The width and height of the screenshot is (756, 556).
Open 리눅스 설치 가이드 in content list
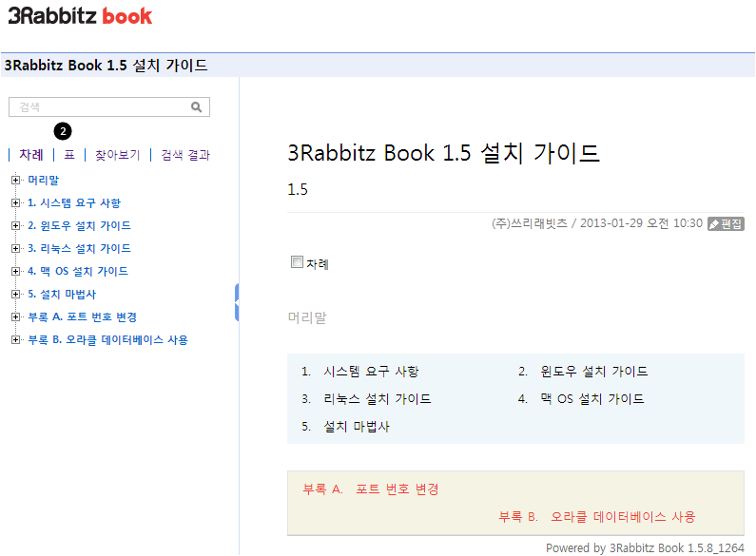tap(378, 399)
